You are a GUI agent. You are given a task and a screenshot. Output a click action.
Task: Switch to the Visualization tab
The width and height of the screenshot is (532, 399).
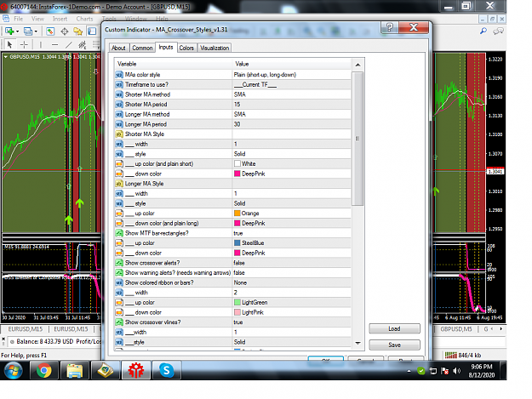point(215,48)
